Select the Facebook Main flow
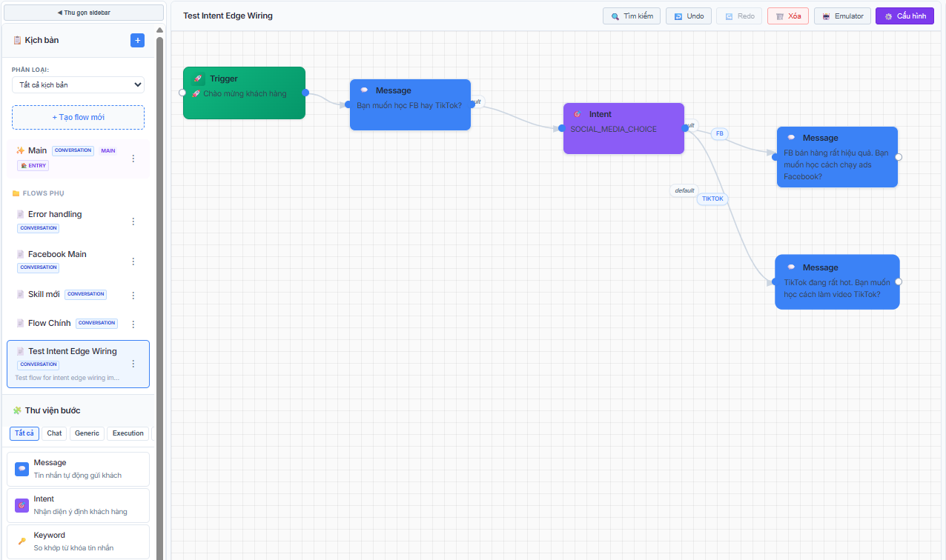 [78, 261]
